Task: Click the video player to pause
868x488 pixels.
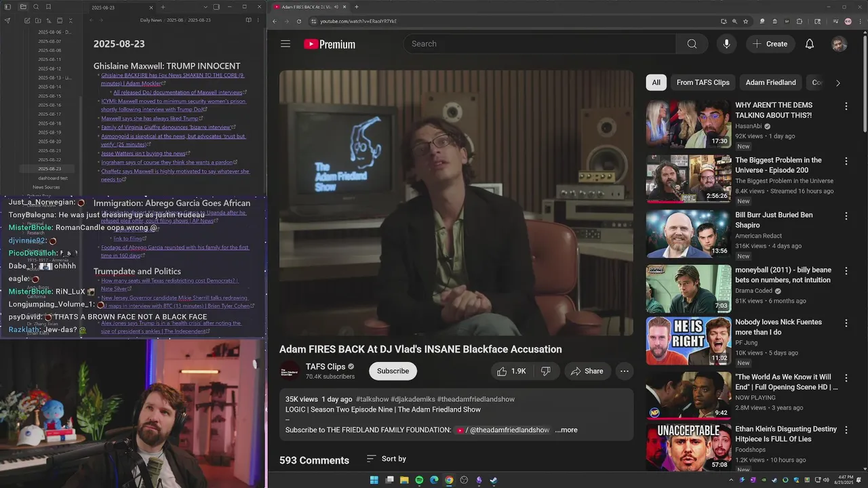Action: point(456,203)
